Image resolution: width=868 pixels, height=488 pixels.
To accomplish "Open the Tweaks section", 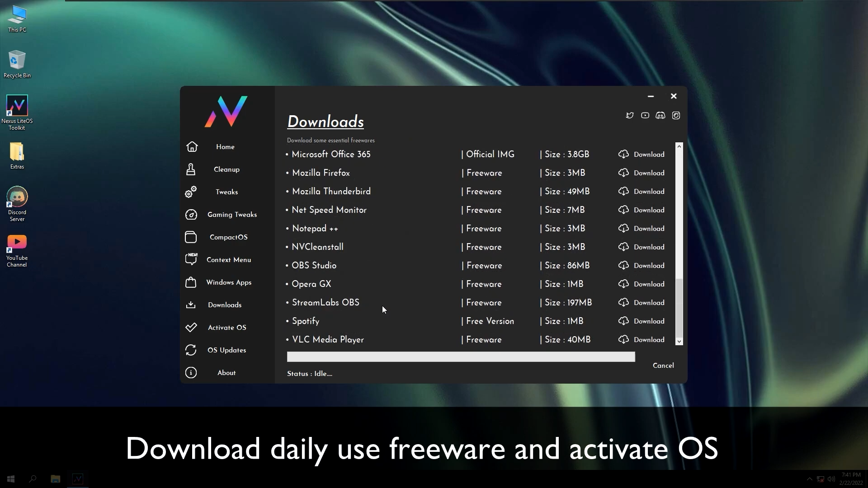I will pos(226,192).
